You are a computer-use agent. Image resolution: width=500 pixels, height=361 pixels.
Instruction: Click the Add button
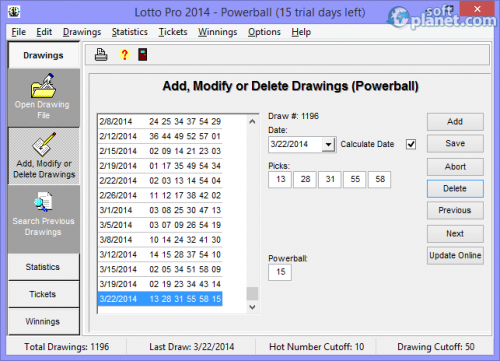[x=455, y=122]
